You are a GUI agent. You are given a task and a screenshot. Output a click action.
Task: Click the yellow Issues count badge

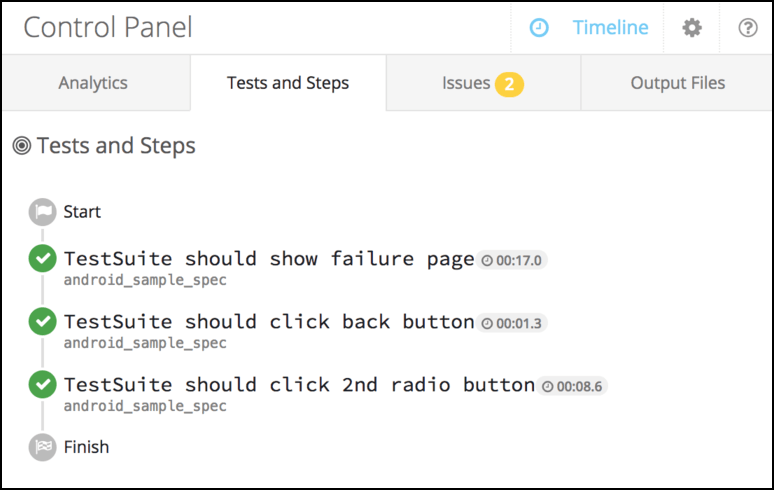pos(508,84)
